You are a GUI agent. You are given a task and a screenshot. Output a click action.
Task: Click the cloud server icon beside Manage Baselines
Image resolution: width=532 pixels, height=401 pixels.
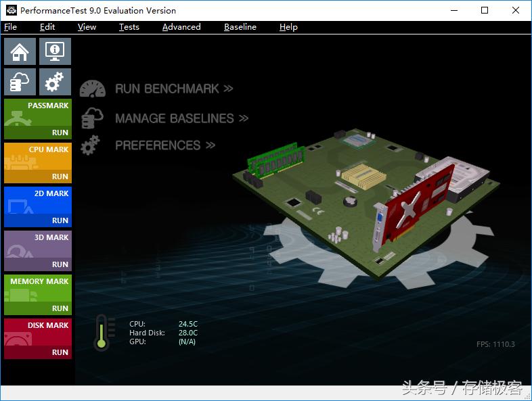pos(92,118)
